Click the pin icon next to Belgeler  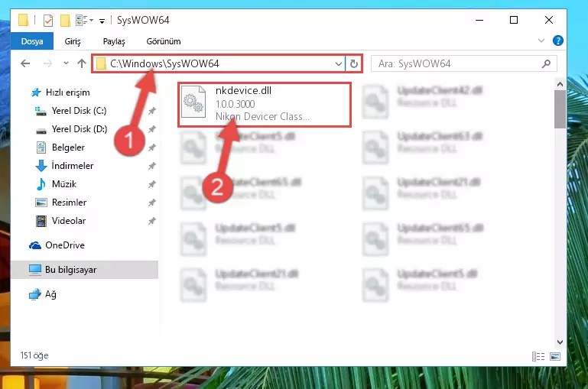coord(152,147)
